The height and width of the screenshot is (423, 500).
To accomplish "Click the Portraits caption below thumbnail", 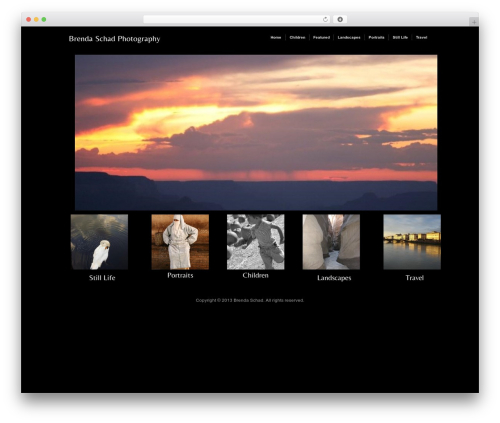I will click(180, 275).
